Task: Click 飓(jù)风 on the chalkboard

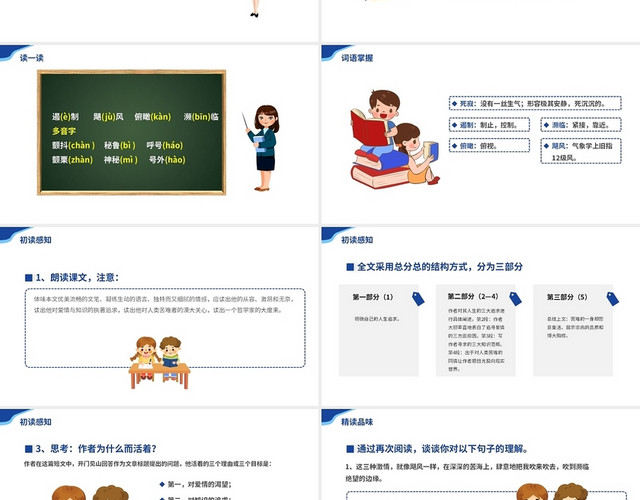Action: pos(108,117)
